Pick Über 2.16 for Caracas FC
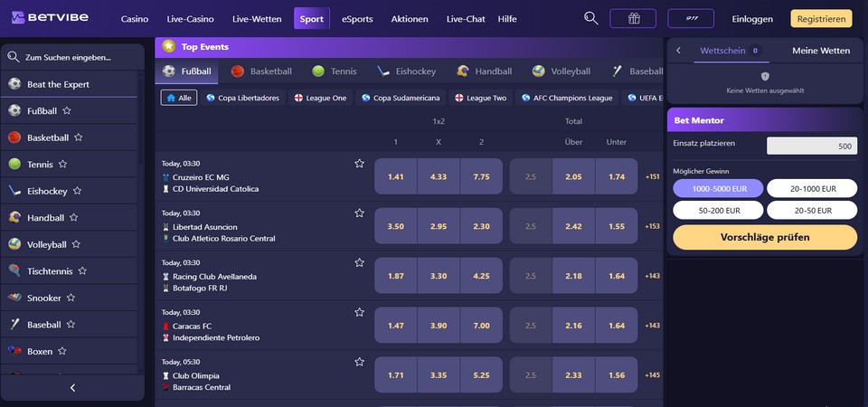Image resolution: width=868 pixels, height=407 pixels. [573, 325]
